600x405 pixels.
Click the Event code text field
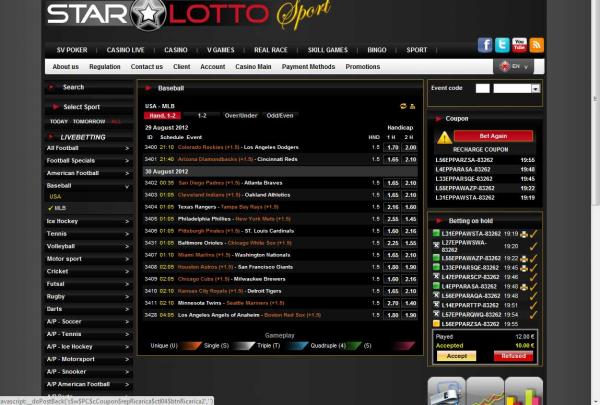(x=482, y=89)
